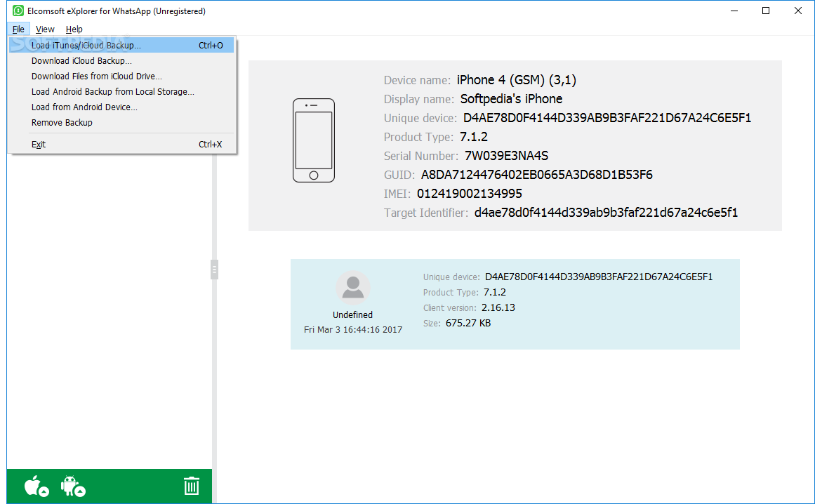Click display name Softpedia's iPhone
The image size is (815, 504).
(511, 99)
